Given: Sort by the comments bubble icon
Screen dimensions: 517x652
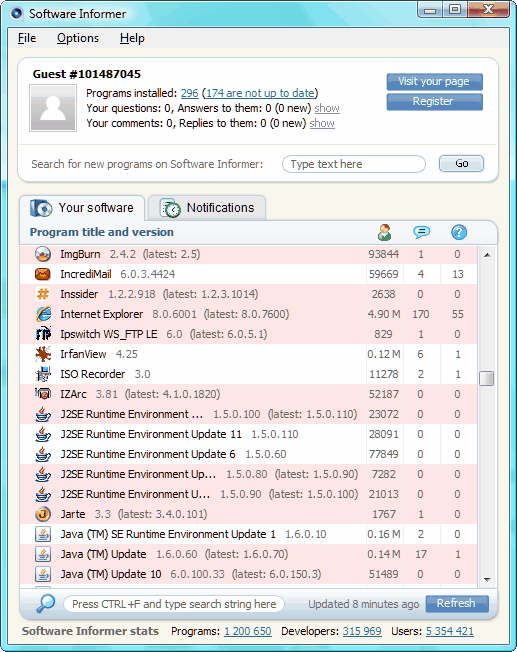Looking at the screenshot, I should 421,232.
